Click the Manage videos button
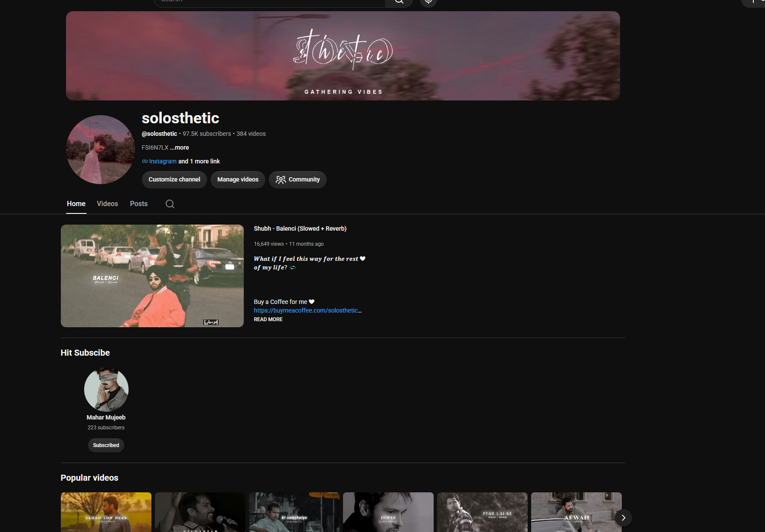The width and height of the screenshot is (765, 532). (238, 180)
